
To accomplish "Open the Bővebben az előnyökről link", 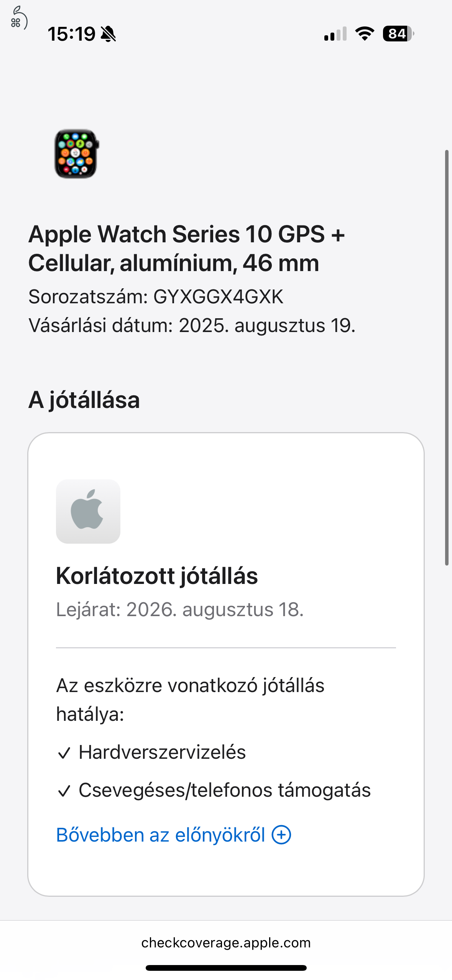I will [173, 835].
